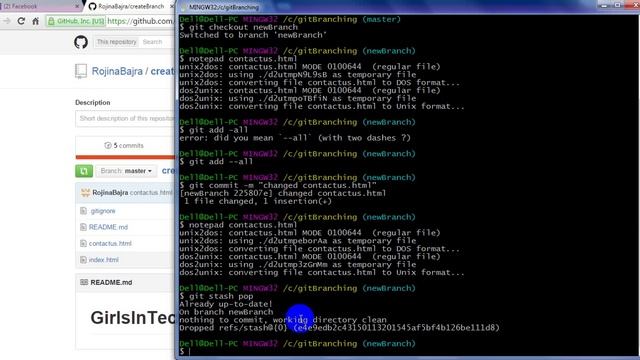
Task: Click the 'Already up-to-date!' line in terminal
Action: (225, 304)
